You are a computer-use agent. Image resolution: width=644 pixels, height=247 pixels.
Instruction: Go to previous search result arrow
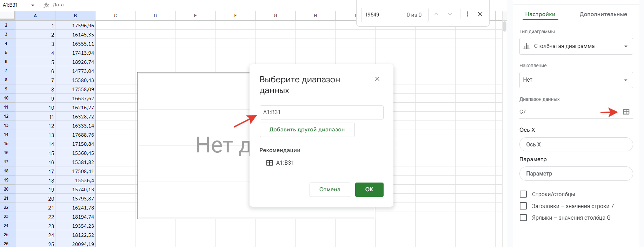(x=436, y=14)
